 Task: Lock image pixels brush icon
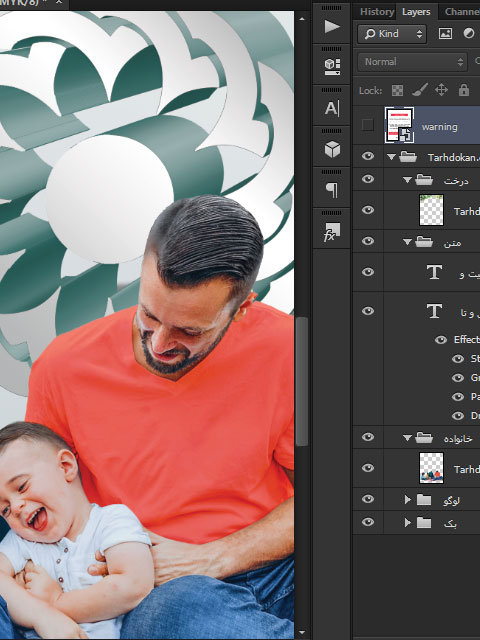coord(420,90)
